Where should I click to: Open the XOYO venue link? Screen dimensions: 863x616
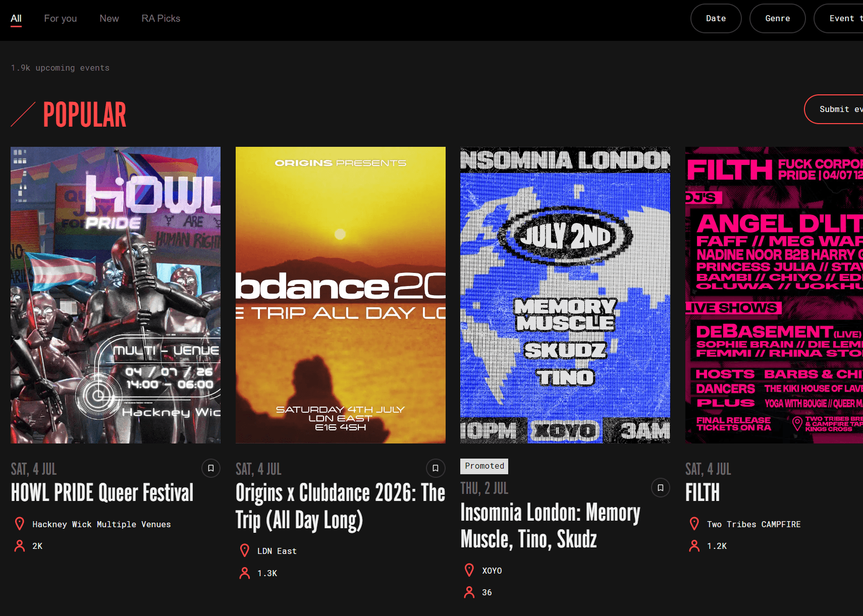pyautogui.click(x=492, y=571)
